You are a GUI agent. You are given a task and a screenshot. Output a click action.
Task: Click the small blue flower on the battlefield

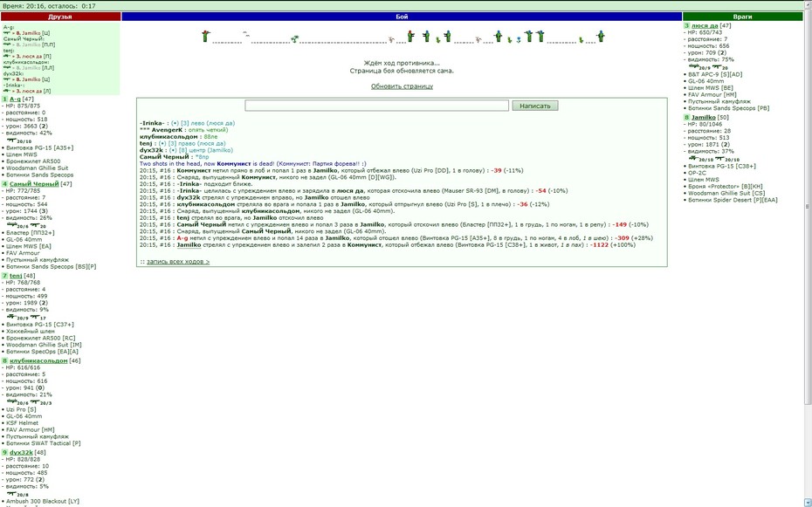point(519,39)
